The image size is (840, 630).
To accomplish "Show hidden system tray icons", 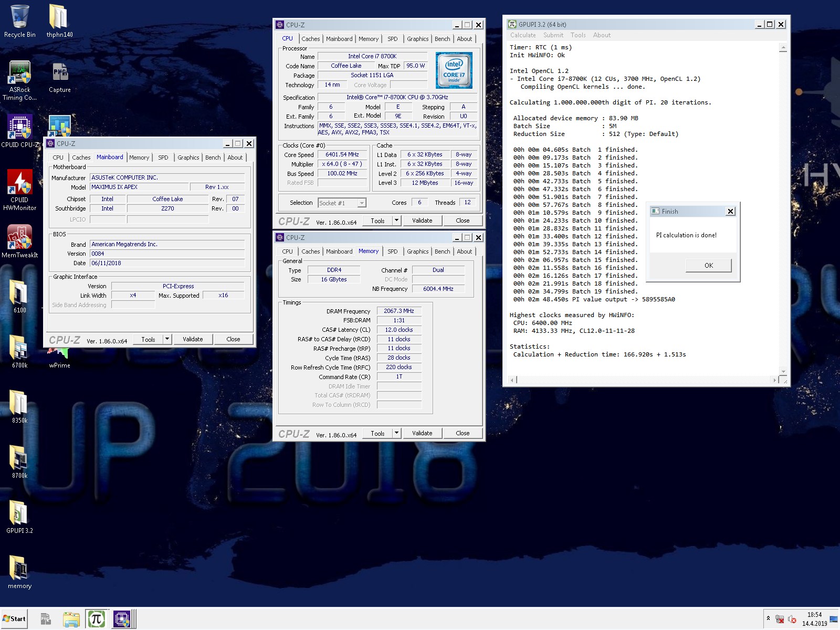I will click(768, 618).
